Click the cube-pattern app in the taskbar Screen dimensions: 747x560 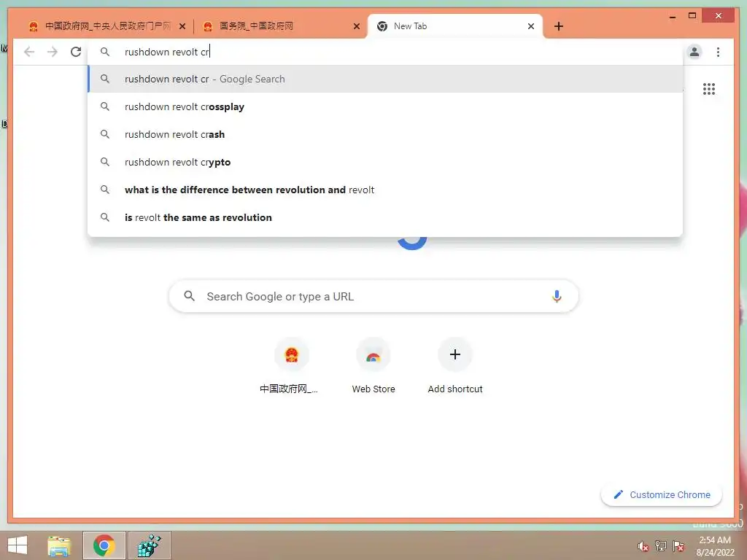point(149,545)
